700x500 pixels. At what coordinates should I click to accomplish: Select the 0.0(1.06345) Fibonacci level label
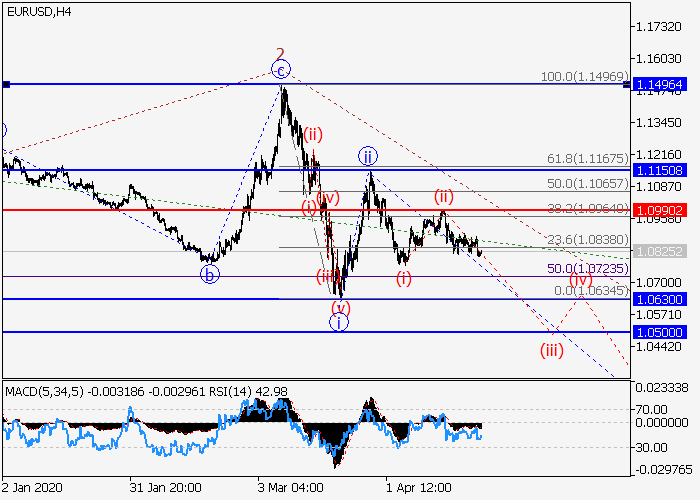point(590,290)
